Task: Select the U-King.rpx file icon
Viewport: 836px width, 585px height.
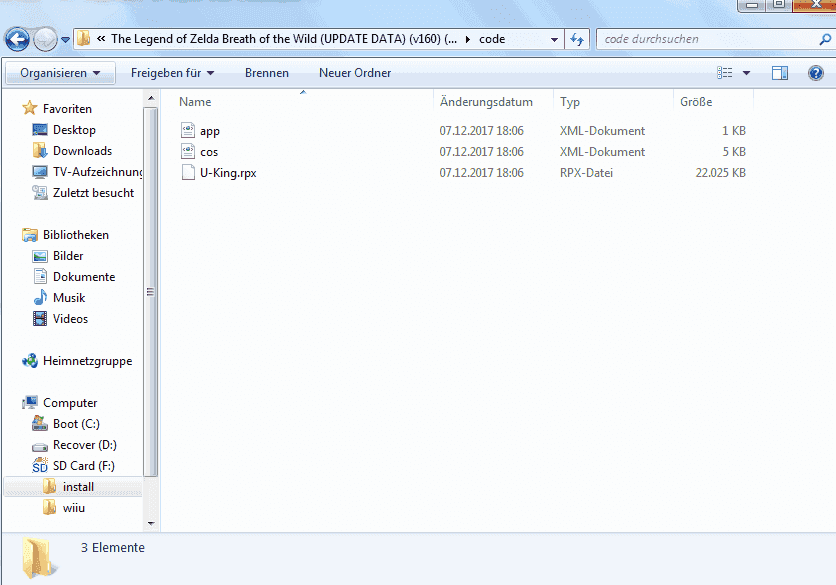Action: point(188,172)
